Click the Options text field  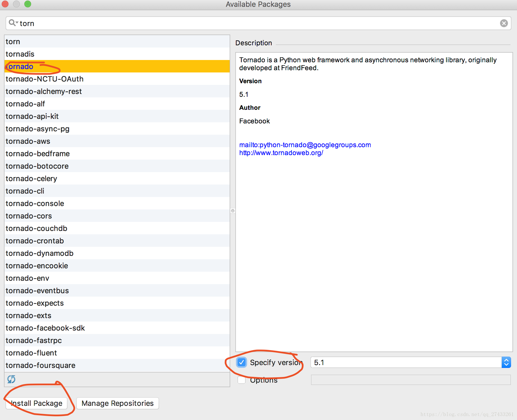pyautogui.click(x=411, y=380)
